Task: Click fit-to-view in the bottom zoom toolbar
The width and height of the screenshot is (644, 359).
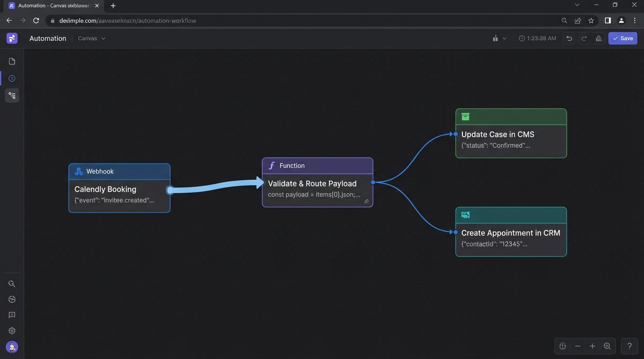Action: (607, 346)
